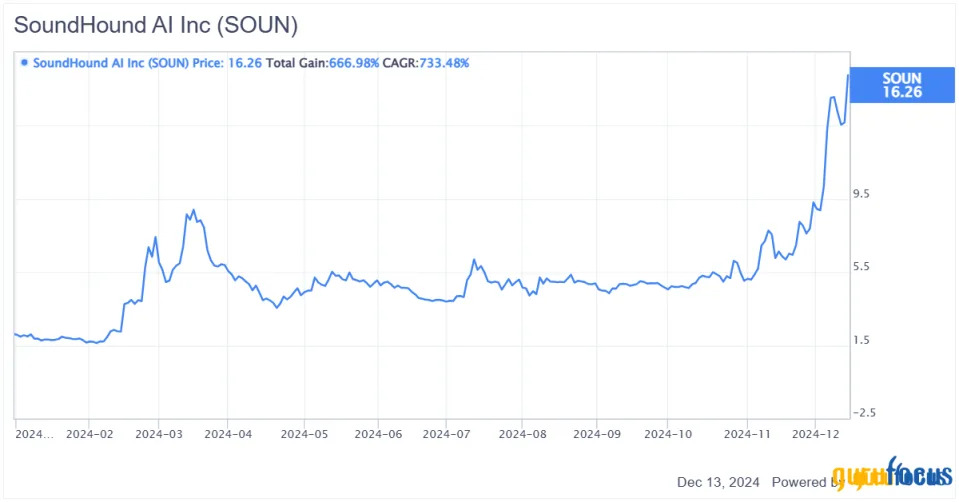959x502 pixels.
Task: Click the truncated 2024... first axis label
Action: (34, 434)
